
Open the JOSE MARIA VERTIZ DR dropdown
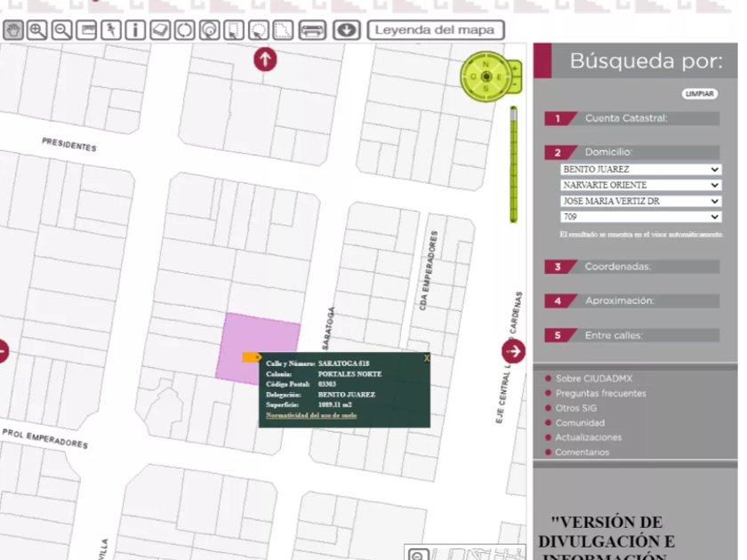click(x=641, y=202)
